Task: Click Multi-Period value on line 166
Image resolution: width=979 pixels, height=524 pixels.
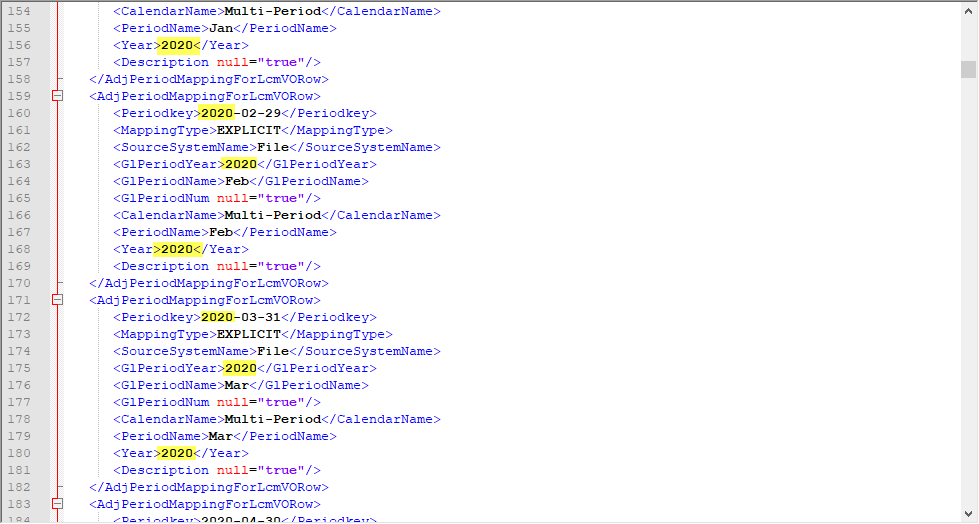Action: [x=272, y=215]
